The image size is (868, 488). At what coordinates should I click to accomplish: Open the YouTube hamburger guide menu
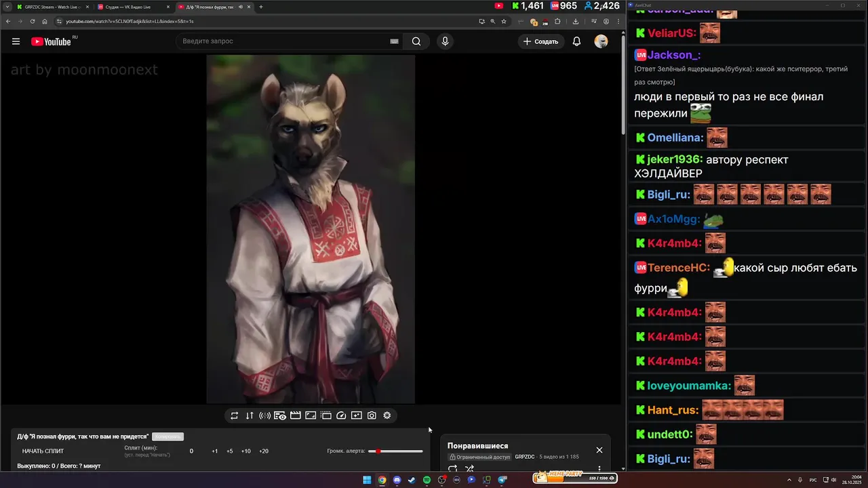[16, 41]
